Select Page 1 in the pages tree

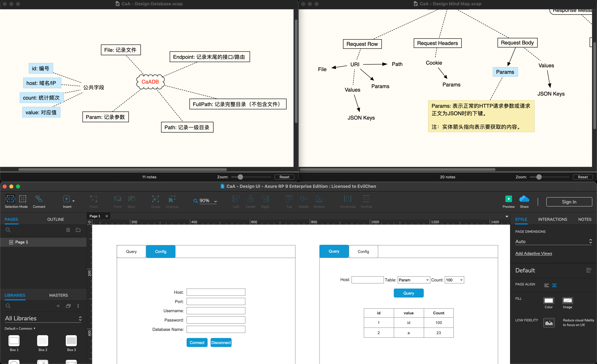(x=22, y=242)
